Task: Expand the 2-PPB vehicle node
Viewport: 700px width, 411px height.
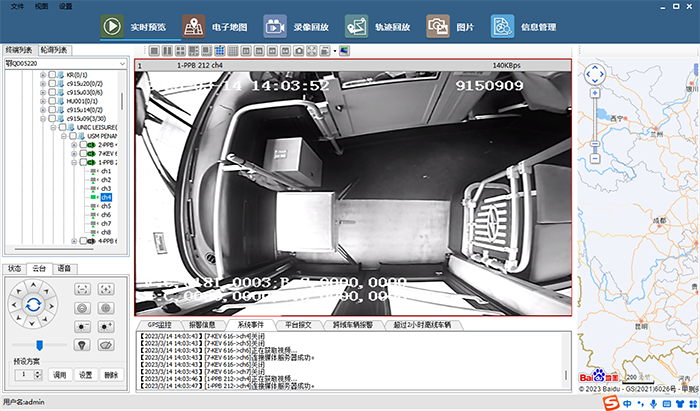Action: [x=74, y=145]
